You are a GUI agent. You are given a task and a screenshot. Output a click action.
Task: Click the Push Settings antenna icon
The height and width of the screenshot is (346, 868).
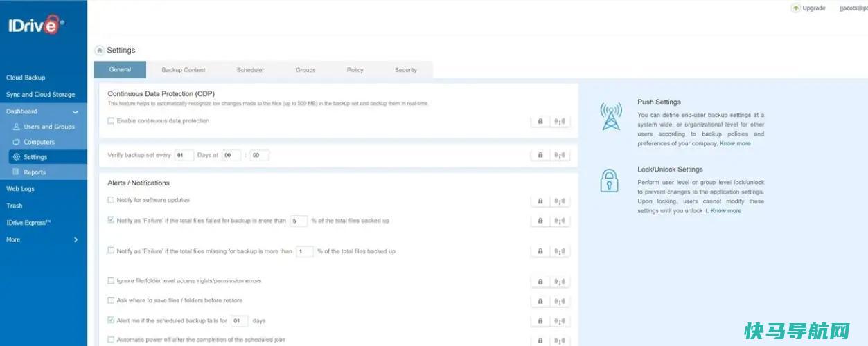tap(611, 116)
